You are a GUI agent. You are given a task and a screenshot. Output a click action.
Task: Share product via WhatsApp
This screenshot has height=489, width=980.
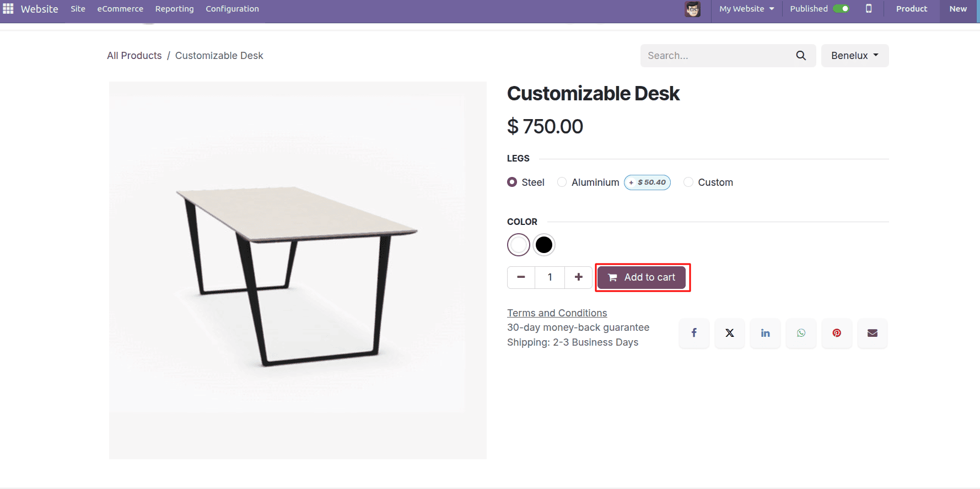pyautogui.click(x=801, y=333)
